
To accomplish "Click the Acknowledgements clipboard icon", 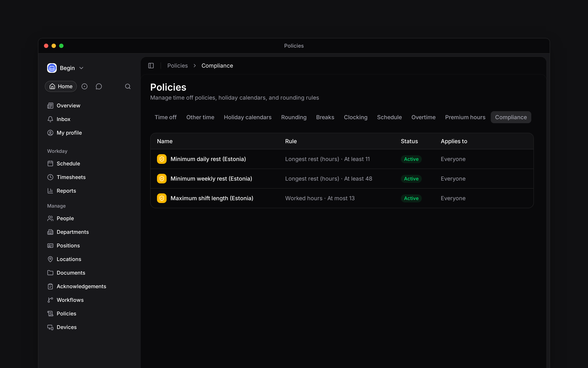I will (x=50, y=286).
